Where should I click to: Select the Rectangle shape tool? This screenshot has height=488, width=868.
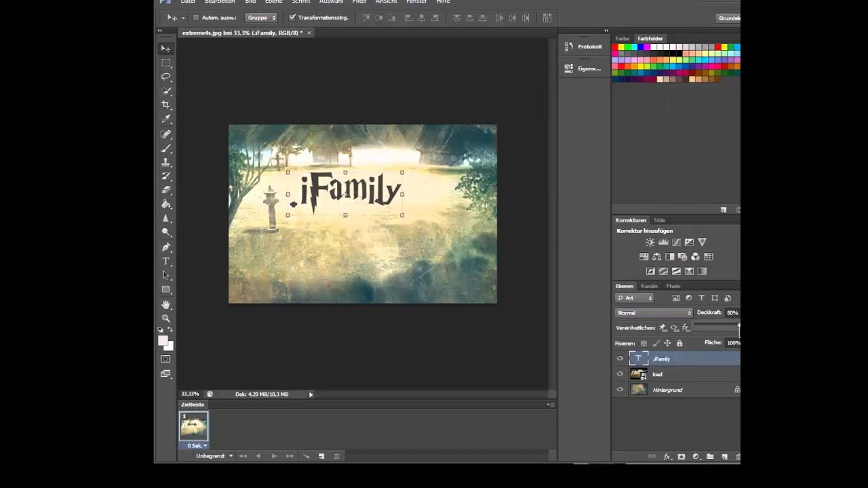click(166, 289)
